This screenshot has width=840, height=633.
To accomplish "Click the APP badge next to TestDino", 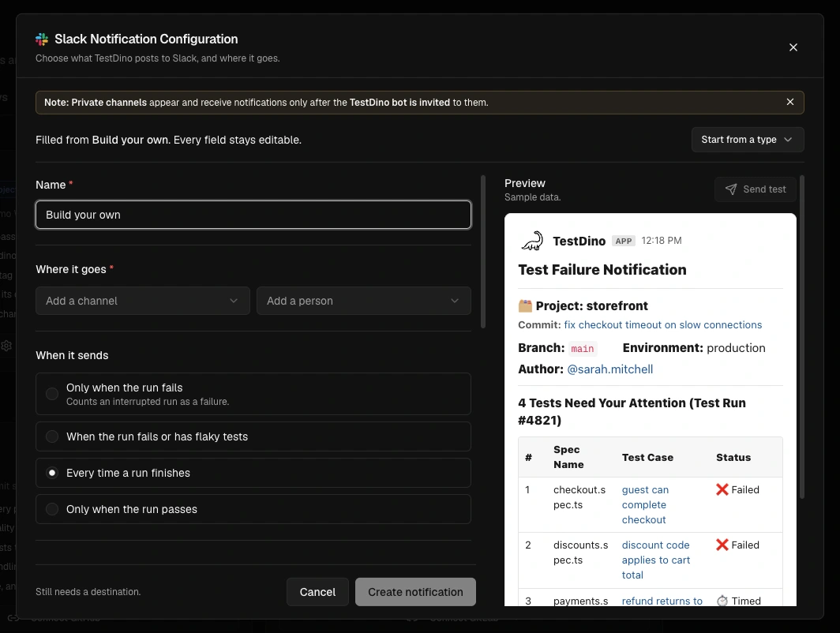I will click(624, 241).
